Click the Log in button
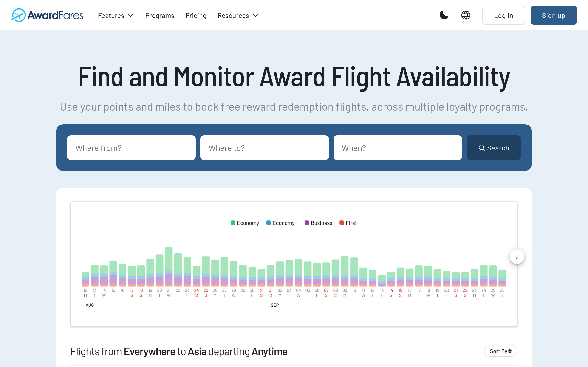588x367 pixels. click(503, 15)
